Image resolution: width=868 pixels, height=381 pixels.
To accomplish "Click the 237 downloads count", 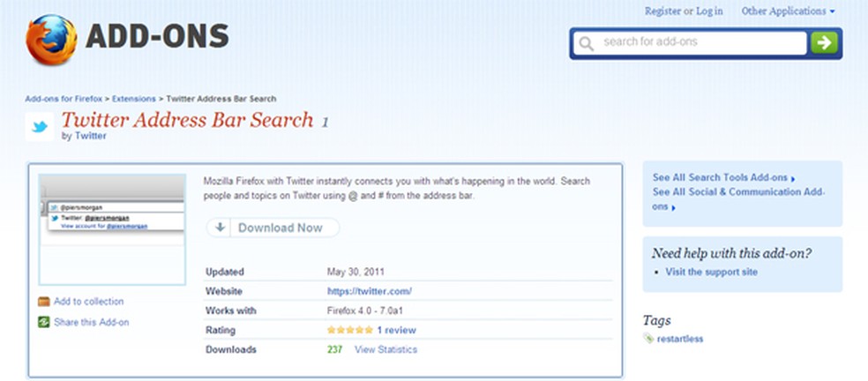I will click(x=334, y=349).
